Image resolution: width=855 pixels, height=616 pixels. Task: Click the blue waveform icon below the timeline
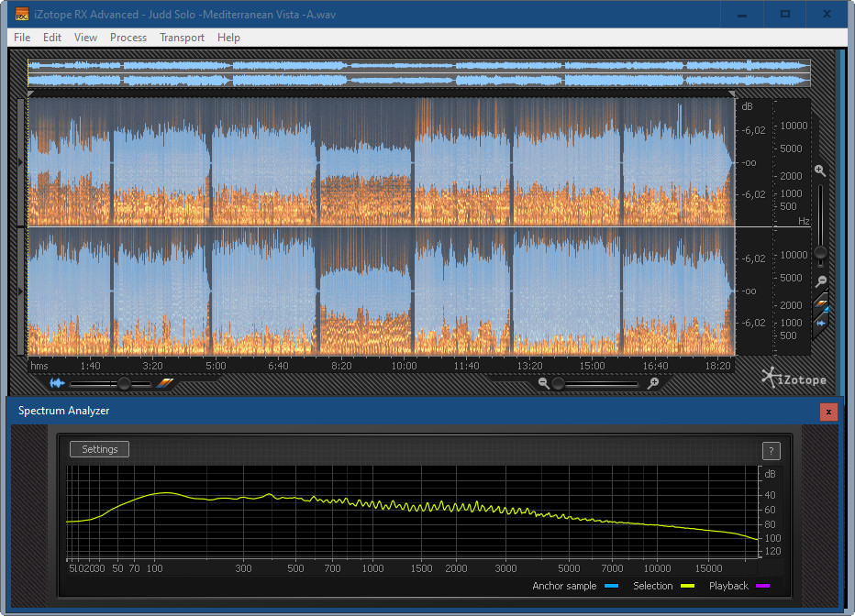[x=58, y=383]
